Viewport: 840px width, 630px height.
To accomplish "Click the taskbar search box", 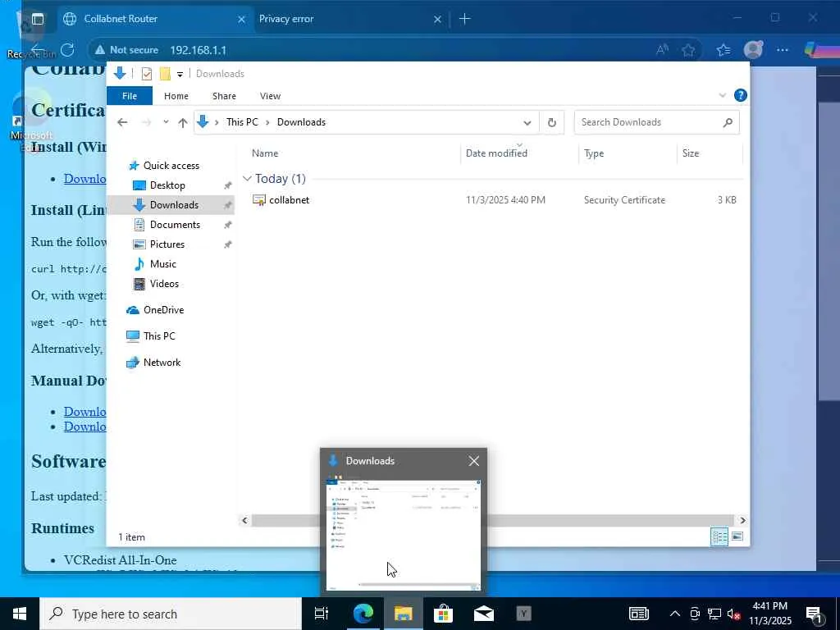I will click(171, 614).
